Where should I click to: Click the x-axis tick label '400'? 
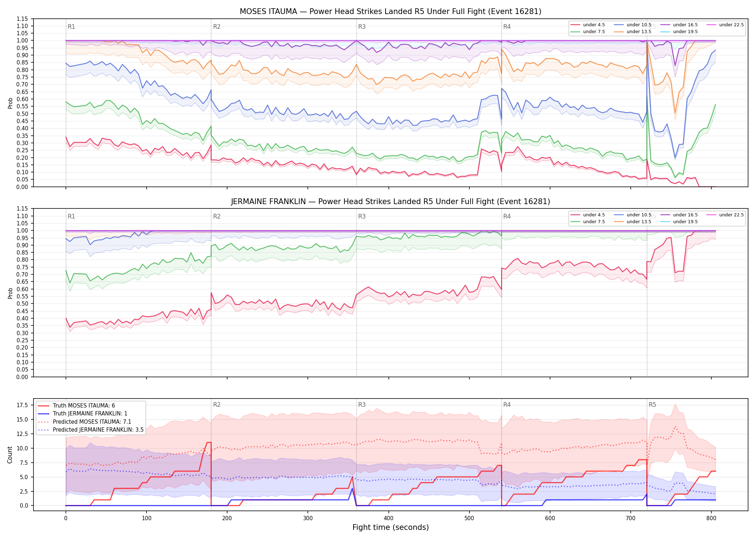click(x=388, y=518)
